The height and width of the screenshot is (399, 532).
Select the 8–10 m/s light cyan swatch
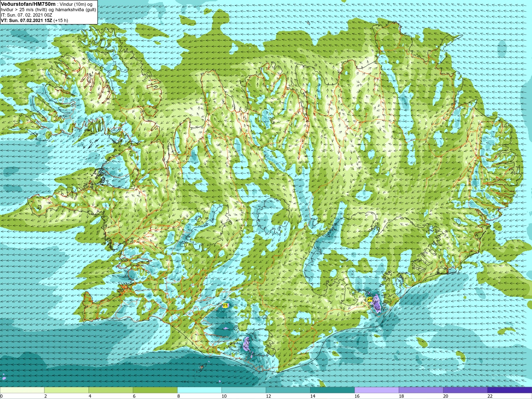pos(199,390)
